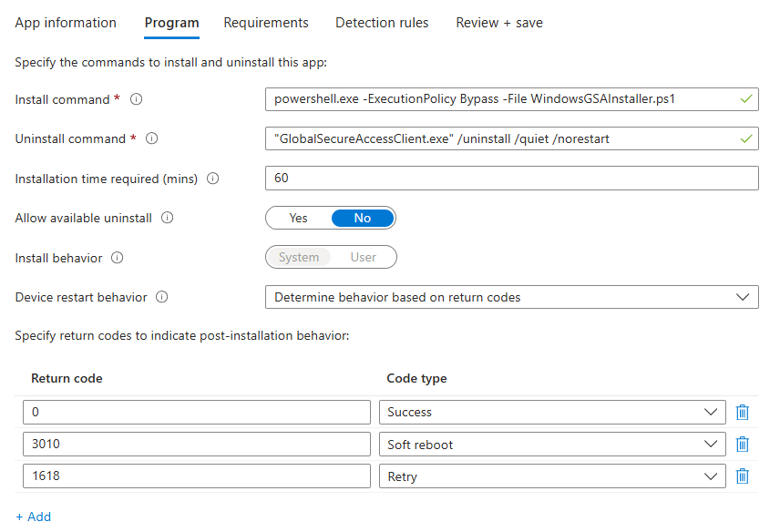This screenshot has height=532, width=780.
Task: Go to the Detection rules tab
Action: (x=382, y=23)
